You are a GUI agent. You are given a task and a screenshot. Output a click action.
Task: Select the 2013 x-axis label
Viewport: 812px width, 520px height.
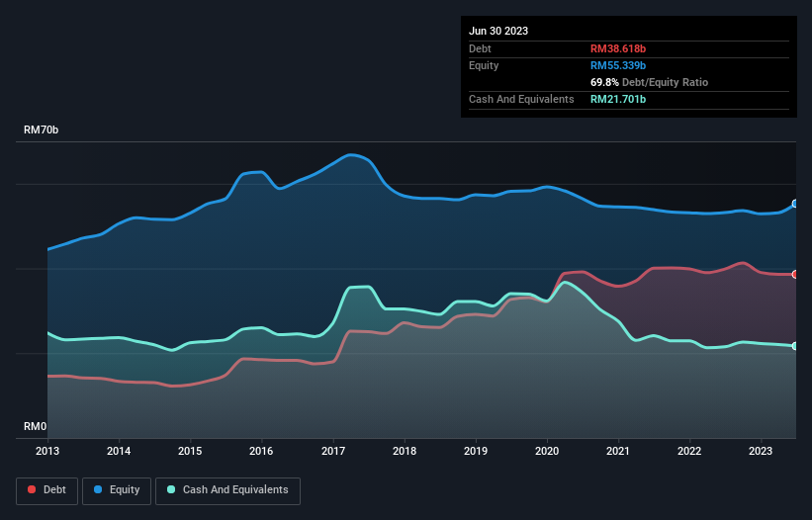pyautogui.click(x=47, y=451)
